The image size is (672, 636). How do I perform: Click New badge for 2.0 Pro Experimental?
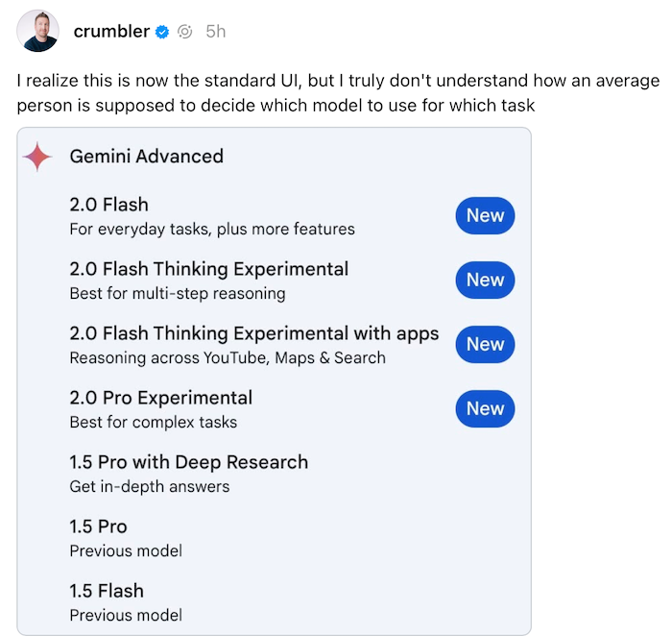pos(485,408)
